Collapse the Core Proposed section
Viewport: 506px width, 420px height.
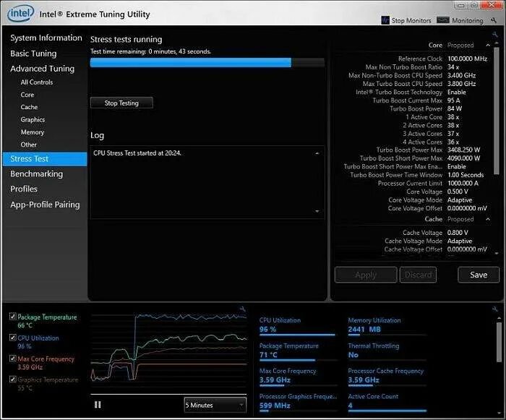(488, 46)
